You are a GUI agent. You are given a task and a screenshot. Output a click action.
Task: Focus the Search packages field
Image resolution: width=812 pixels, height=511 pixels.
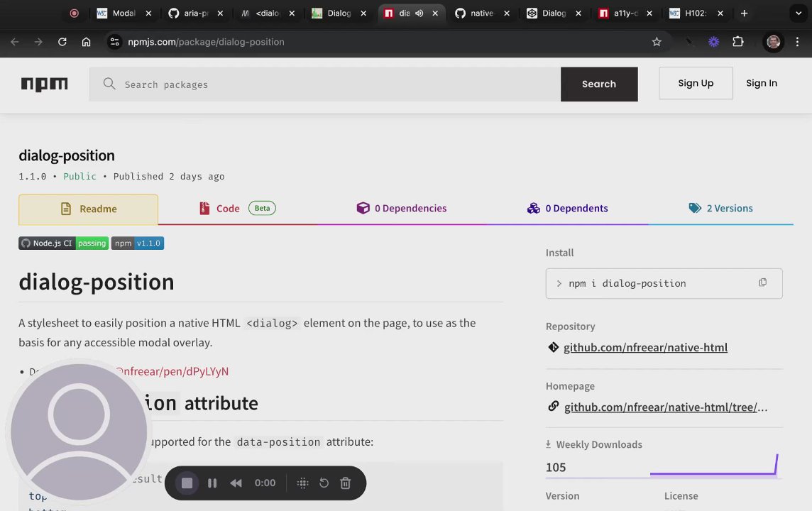324,84
